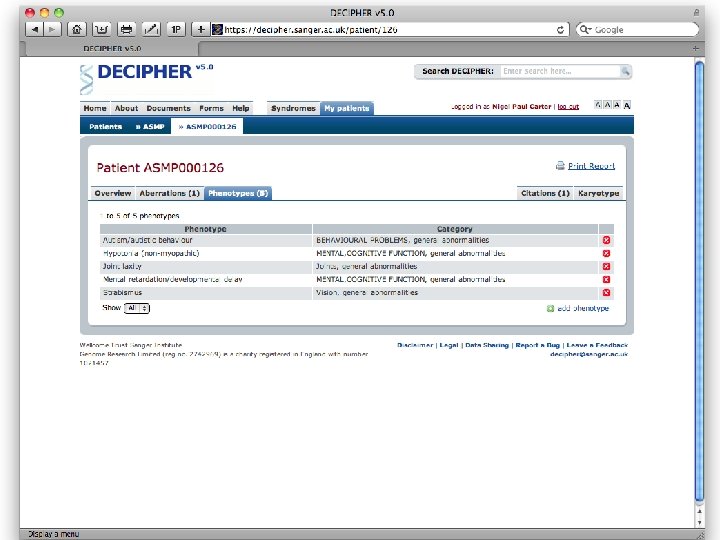
Task: Click the ASMP000126 breadcrumb
Action: tap(207, 127)
